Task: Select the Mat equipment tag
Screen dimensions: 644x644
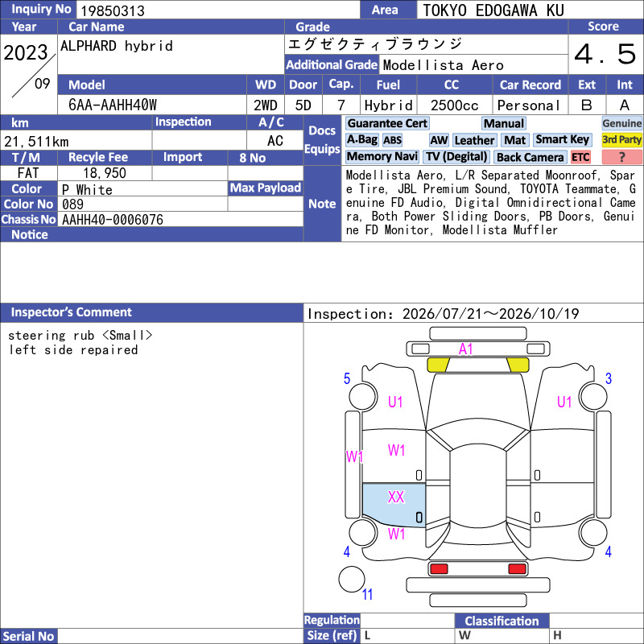Action: [515, 140]
